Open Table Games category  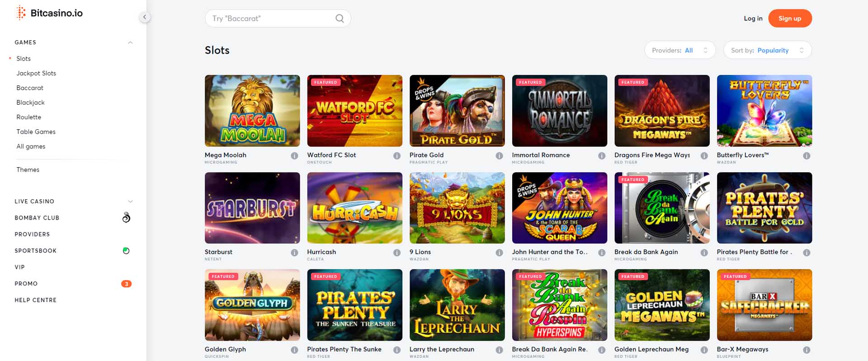pyautogui.click(x=36, y=132)
